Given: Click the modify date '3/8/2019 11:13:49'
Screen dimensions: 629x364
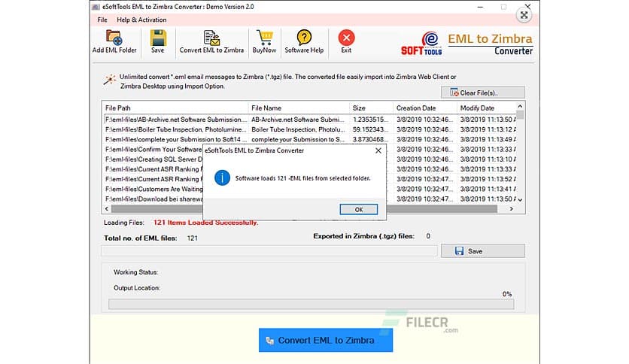Looking at the screenshot, I should coord(488,139).
